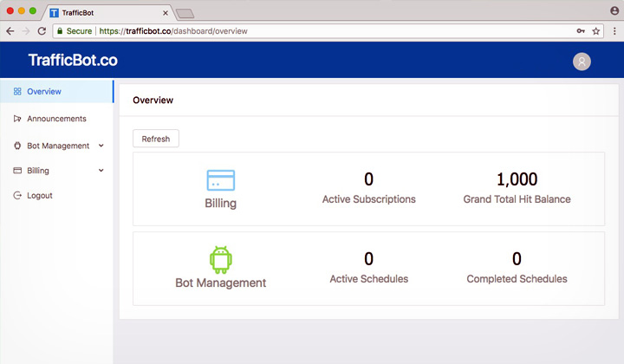Bookmark page with the star icon

coord(595,31)
